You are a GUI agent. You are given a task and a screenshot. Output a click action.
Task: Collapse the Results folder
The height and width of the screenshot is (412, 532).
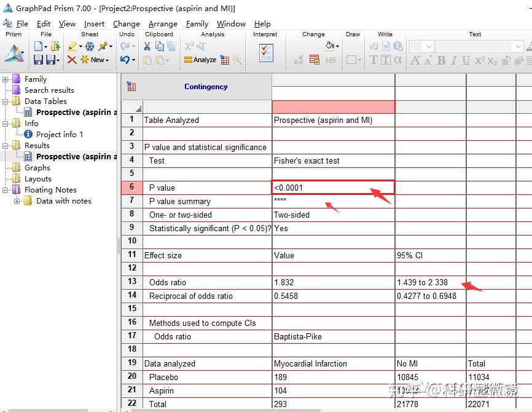[5, 146]
